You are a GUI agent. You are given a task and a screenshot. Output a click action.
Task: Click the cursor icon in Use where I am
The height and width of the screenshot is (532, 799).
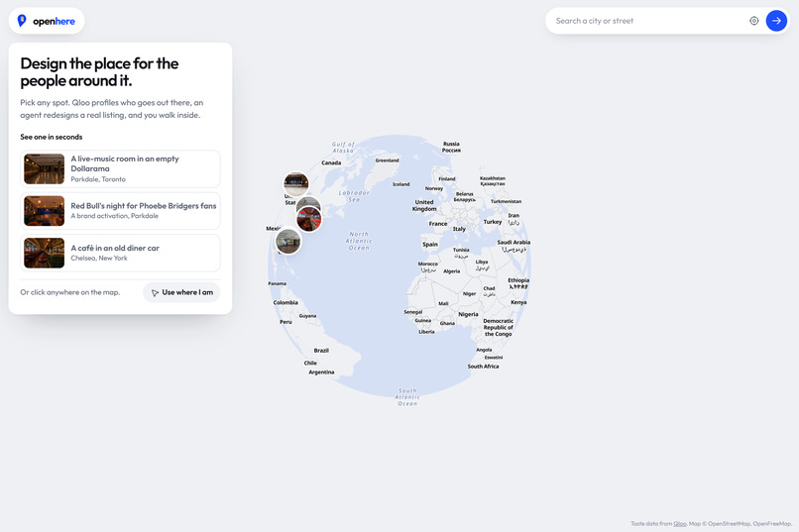[155, 292]
